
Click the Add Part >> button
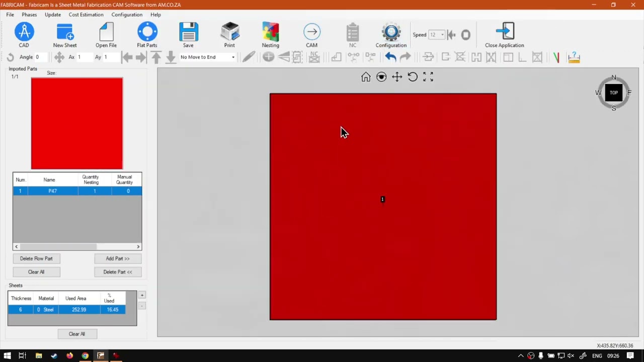(118, 258)
